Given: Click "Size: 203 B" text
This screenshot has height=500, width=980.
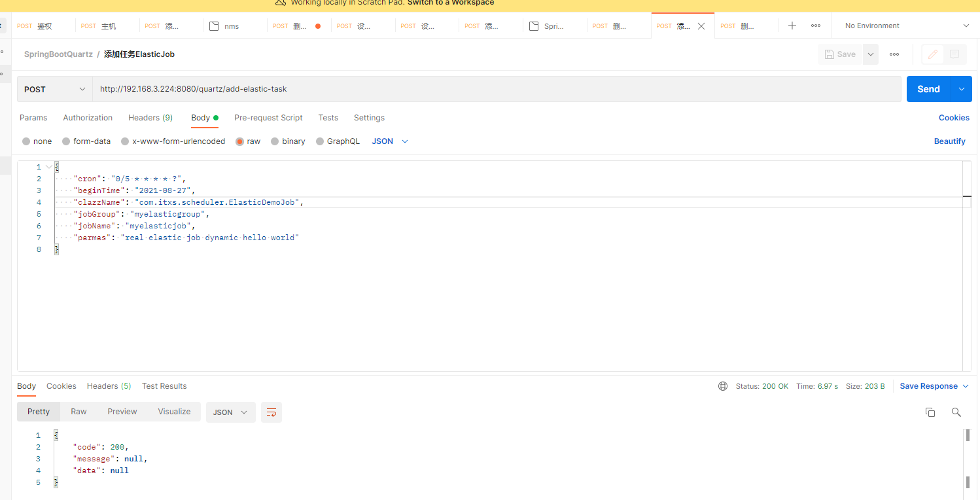Looking at the screenshot, I should 865,386.
